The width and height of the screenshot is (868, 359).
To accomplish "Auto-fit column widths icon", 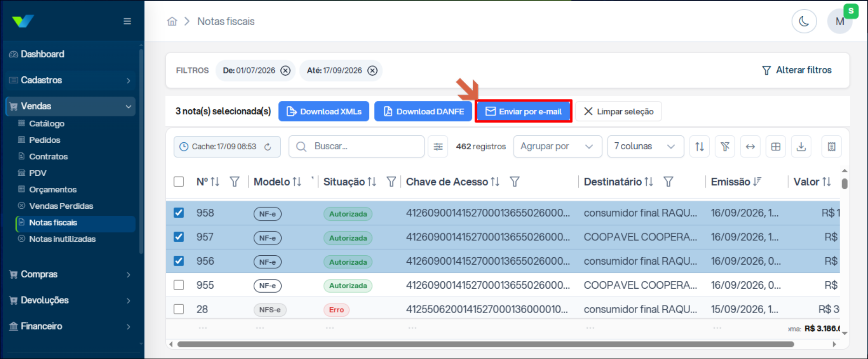I will [x=750, y=147].
